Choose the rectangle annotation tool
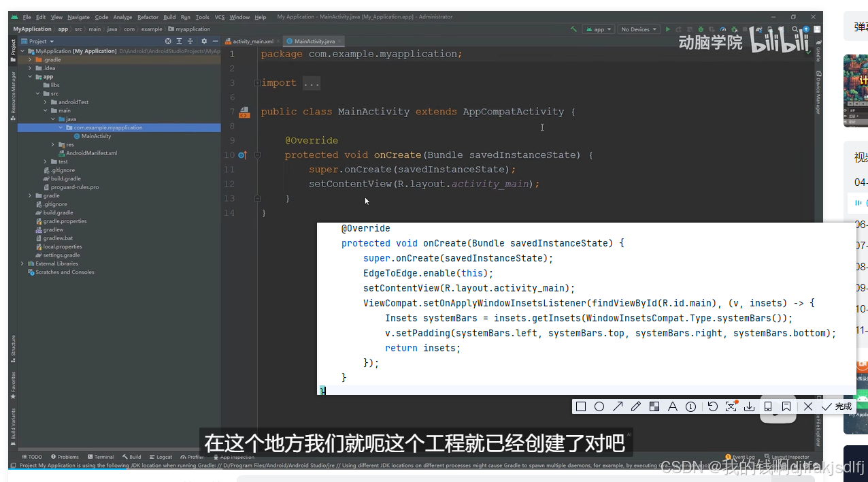 pyautogui.click(x=580, y=406)
